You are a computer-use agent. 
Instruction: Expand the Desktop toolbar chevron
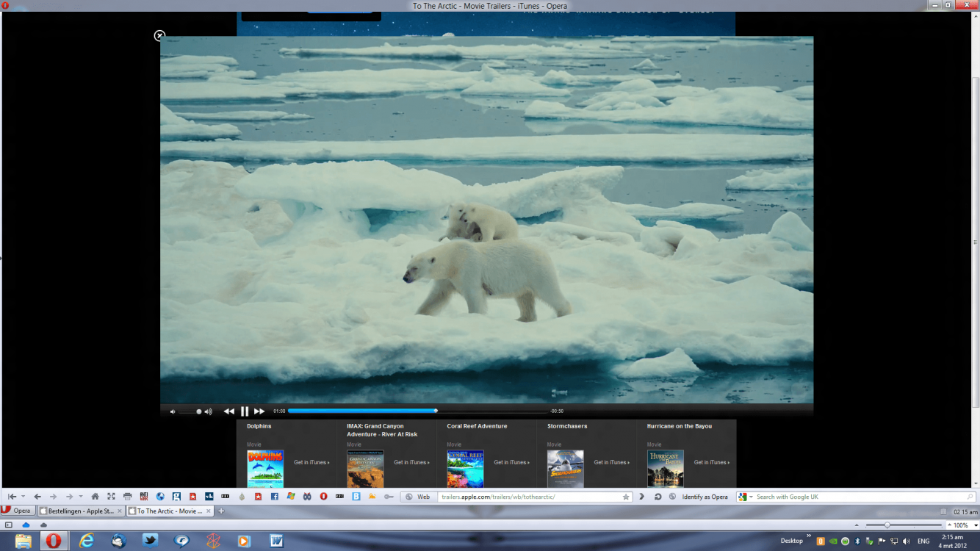808,537
